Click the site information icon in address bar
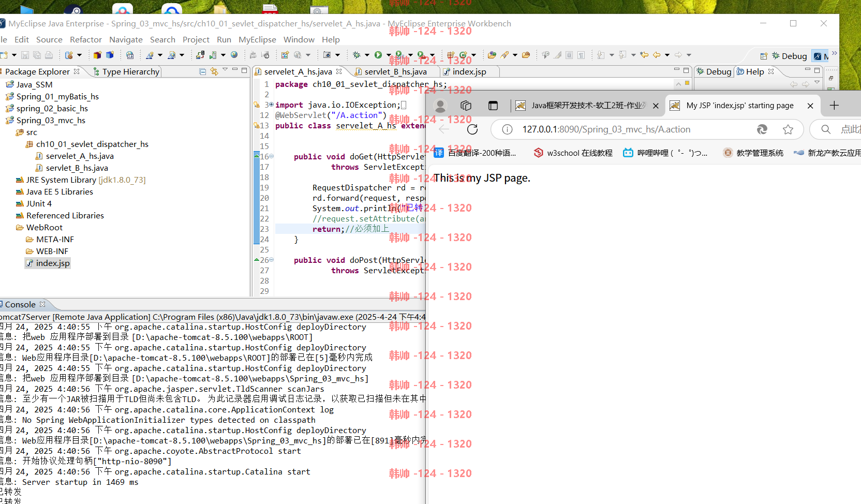The height and width of the screenshot is (504, 861). point(507,129)
